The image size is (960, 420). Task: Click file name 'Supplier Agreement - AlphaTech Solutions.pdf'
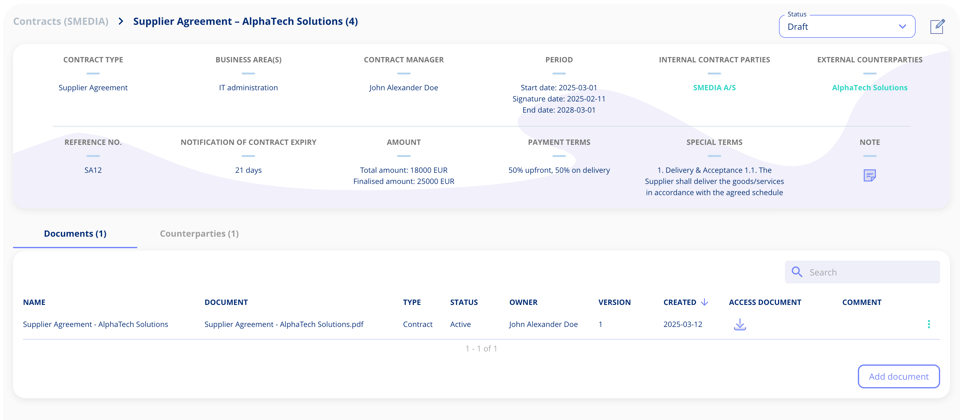click(x=284, y=324)
